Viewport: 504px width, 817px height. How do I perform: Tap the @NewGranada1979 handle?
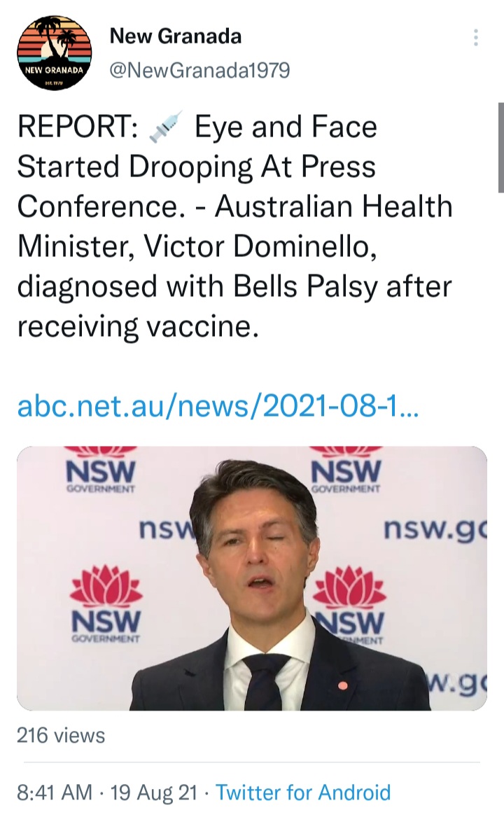(199, 70)
